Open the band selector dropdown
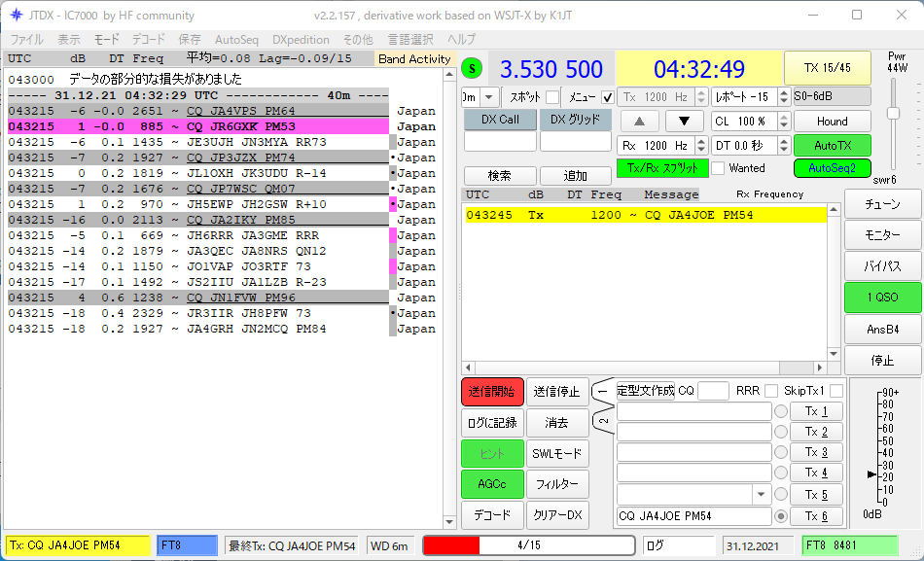 (x=489, y=97)
